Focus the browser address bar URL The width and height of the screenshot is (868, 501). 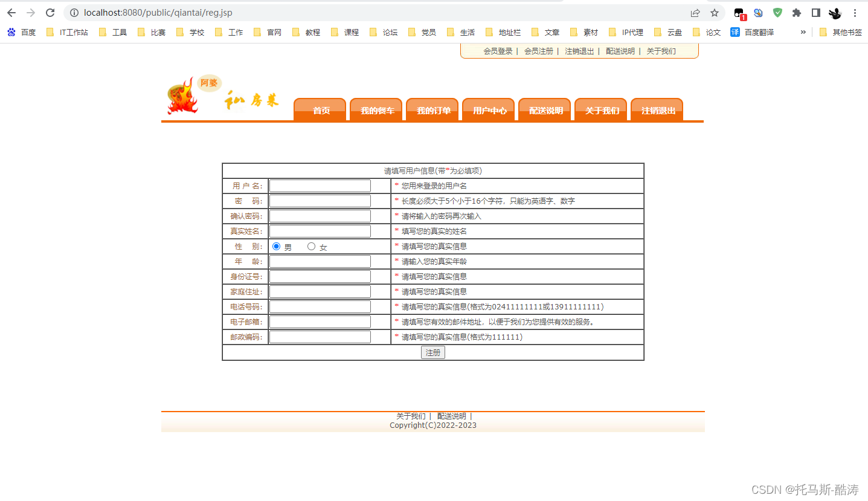pos(158,13)
